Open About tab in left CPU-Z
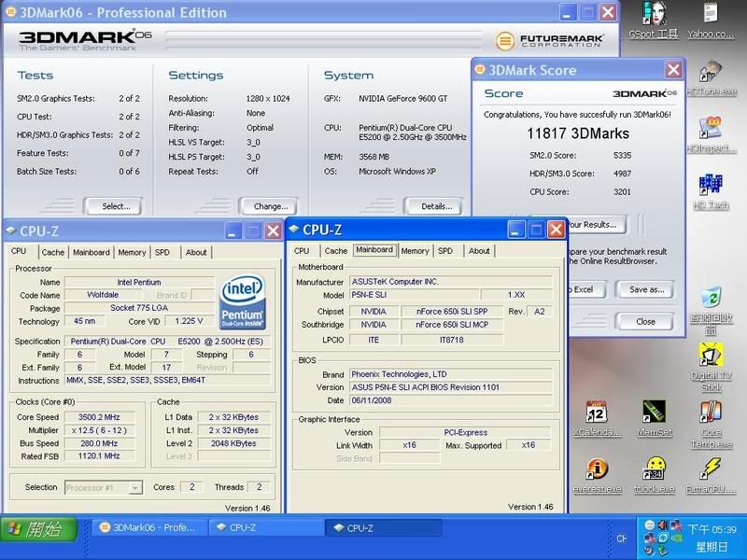747x560 pixels. 196,252
